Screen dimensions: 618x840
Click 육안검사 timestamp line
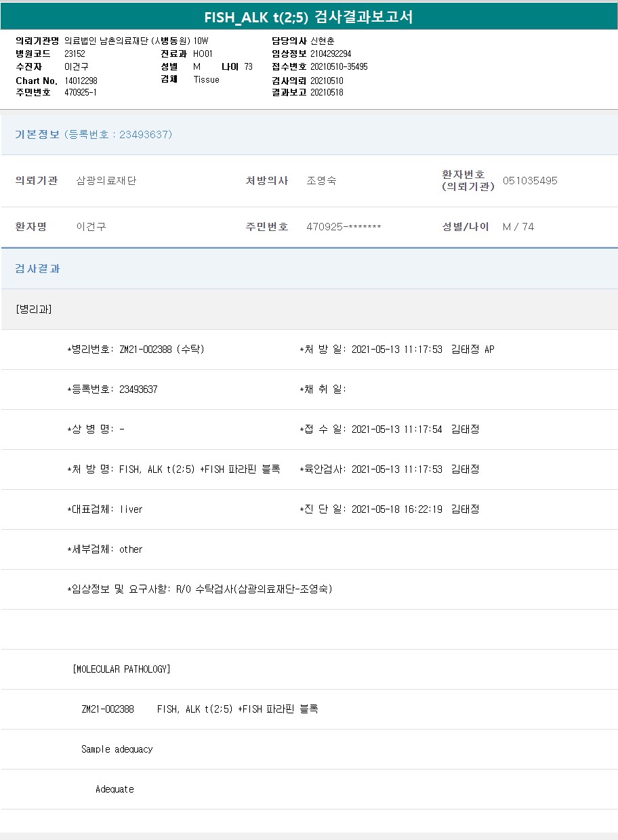[389, 469]
